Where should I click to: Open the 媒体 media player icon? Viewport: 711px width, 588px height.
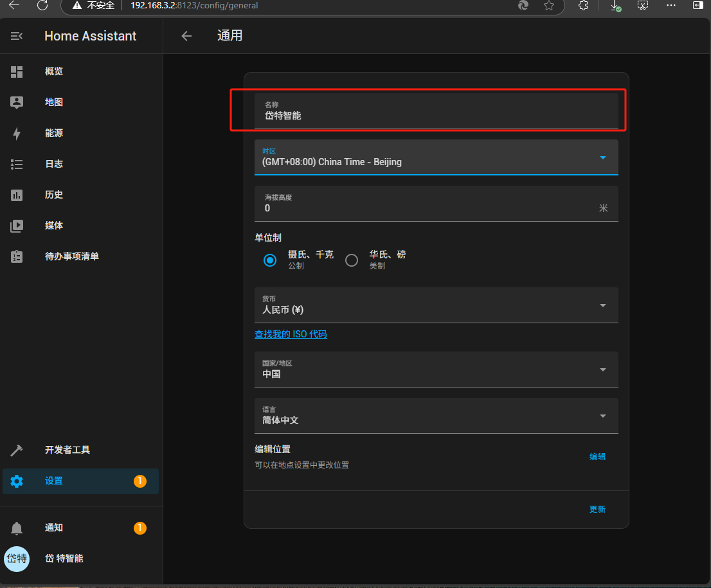[x=17, y=226]
